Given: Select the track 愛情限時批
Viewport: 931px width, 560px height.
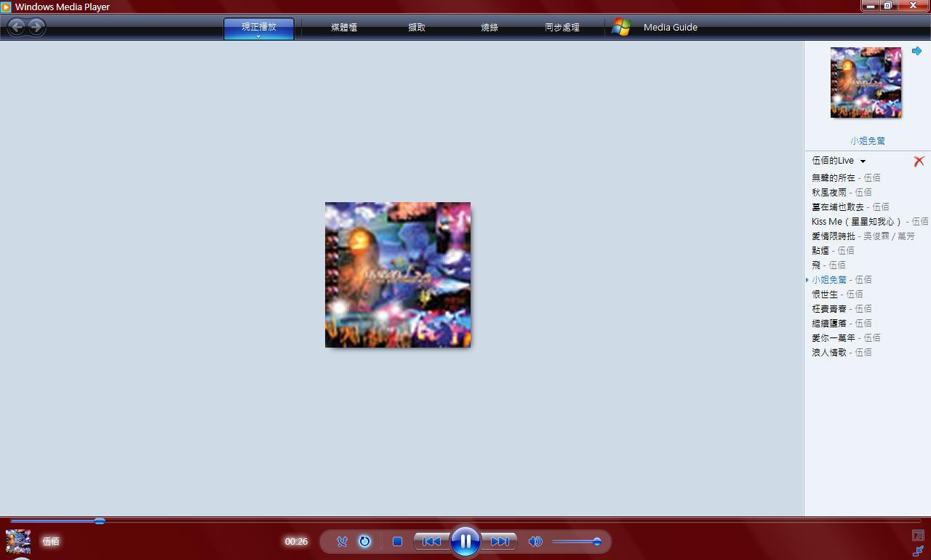Looking at the screenshot, I should pos(863,236).
